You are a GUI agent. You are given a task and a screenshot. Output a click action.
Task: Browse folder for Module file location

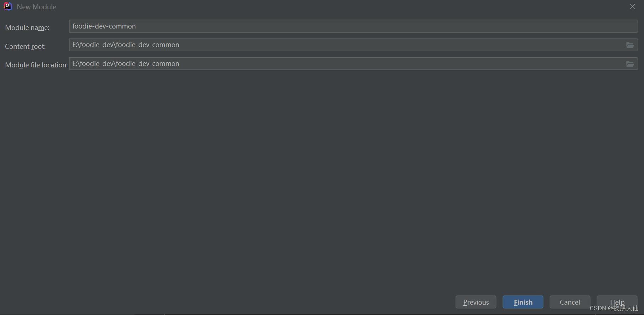630,64
